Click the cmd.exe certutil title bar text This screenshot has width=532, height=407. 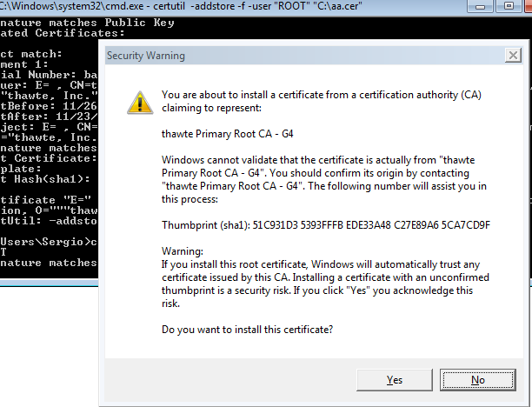(x=181, y=6)
